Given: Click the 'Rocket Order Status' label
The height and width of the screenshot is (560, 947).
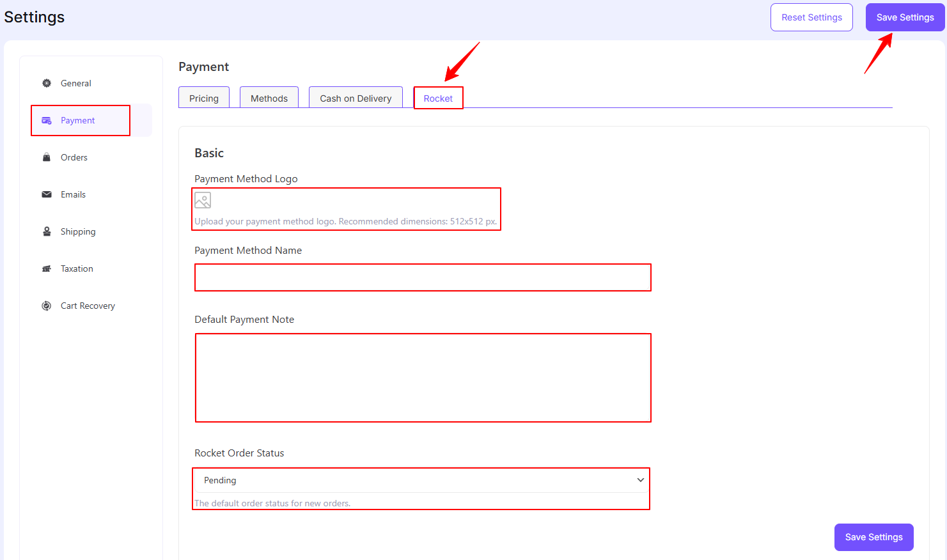Looking at the screenshot, I should (x=239, y=453).
